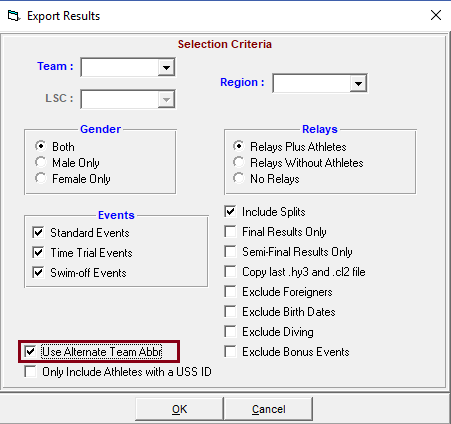Enable Copy last .hy3 and .cl2 file
This screenshot has width=451, height=424.
tap(230, 271)
